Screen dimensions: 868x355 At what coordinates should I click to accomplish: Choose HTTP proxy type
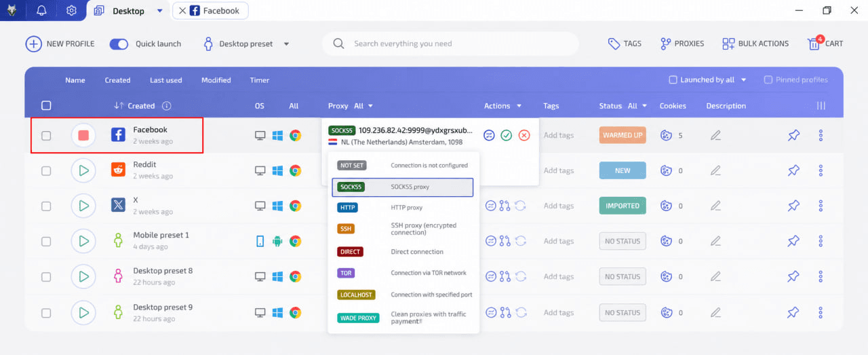click(x=403, y=208)
